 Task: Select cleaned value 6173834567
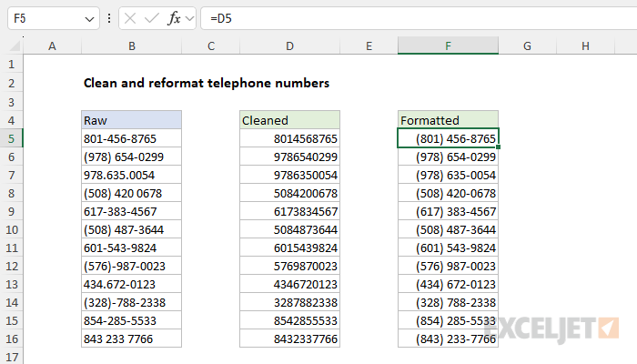tap(289, 211)
